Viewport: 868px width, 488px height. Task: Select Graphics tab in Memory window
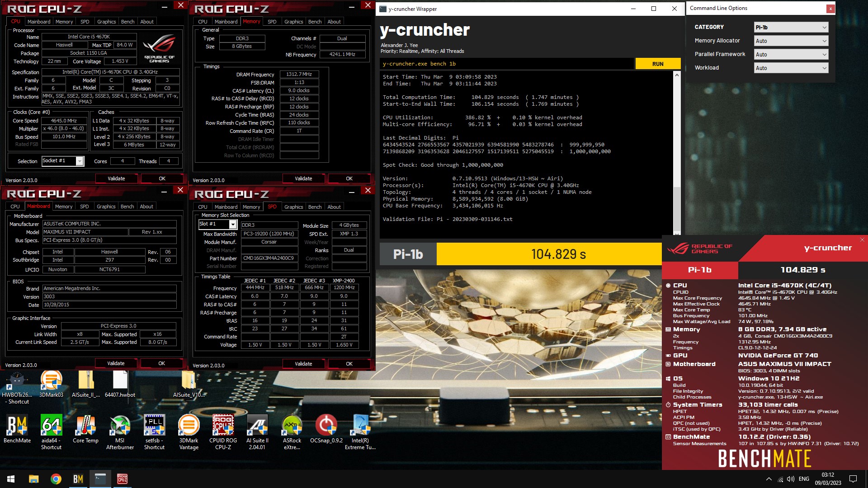click(x=293, y=22)
